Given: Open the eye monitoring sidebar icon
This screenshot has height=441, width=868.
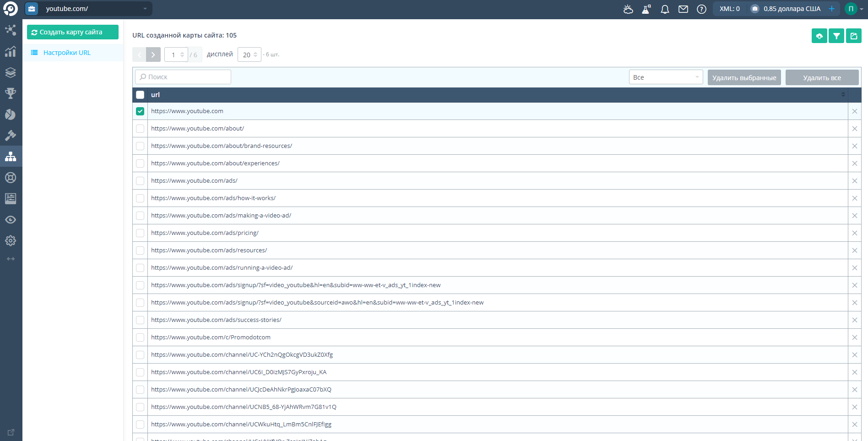Looking at the screenshot, I should [x=11, y=220].
